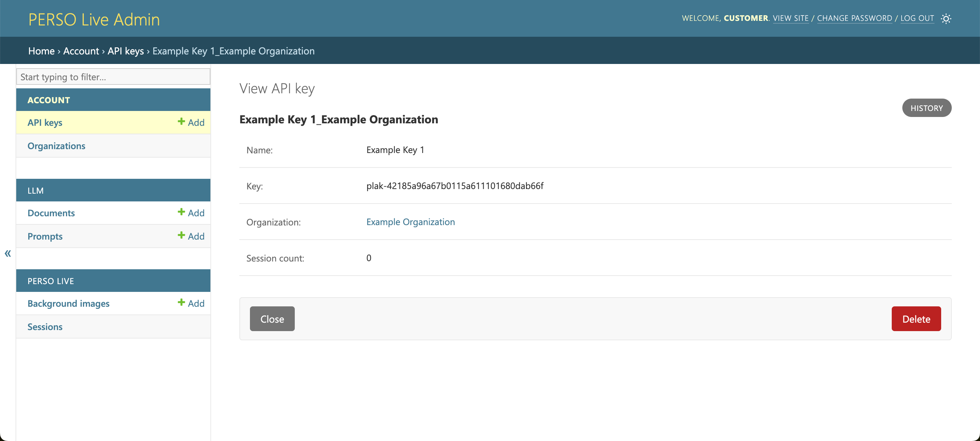Screen dimensions: 980x441
Task: Delete the Example Key 1 API key
Action: click(916, 318)
